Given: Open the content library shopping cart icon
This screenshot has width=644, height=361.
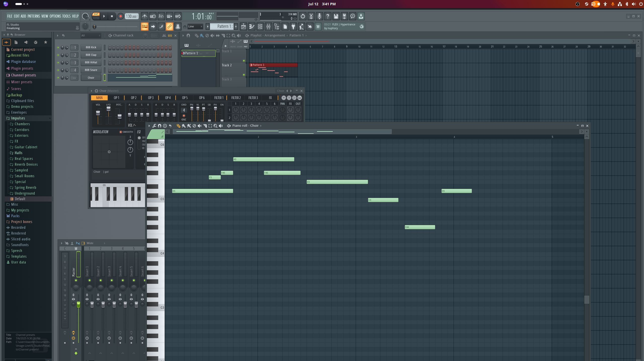Looking at the screenshot, I should [x=318, y=26].
